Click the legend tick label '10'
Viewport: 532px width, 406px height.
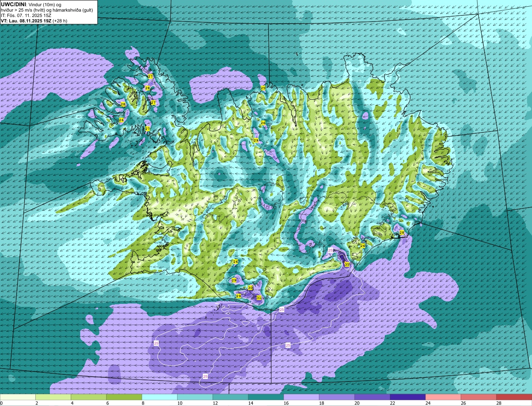179,403
